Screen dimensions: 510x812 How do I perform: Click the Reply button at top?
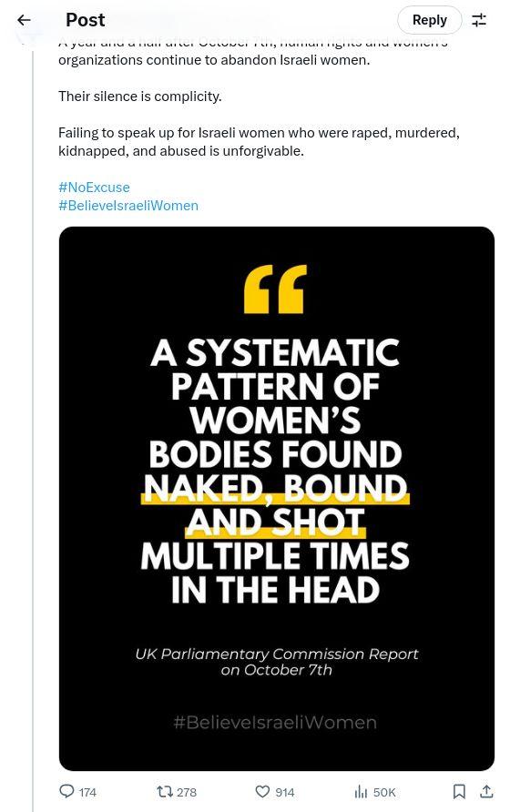click(429, 20)
